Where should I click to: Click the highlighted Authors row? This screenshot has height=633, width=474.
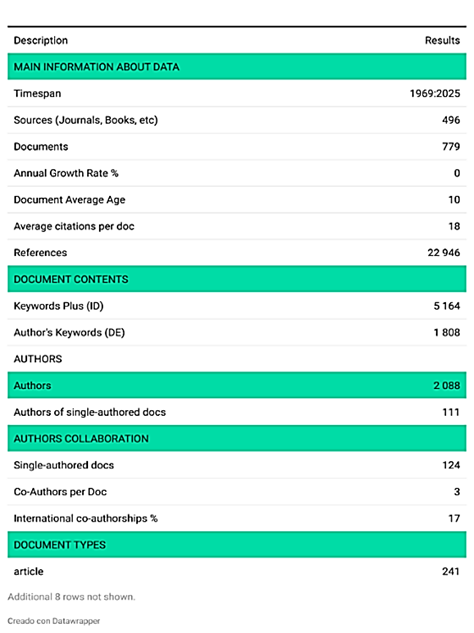(x=237, y=385)
